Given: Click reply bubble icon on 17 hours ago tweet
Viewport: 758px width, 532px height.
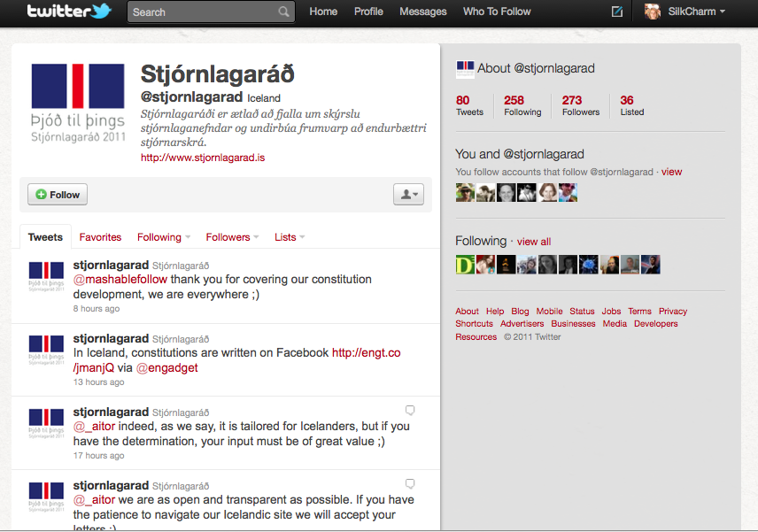Looking at the screenshot, I should 410,410.
